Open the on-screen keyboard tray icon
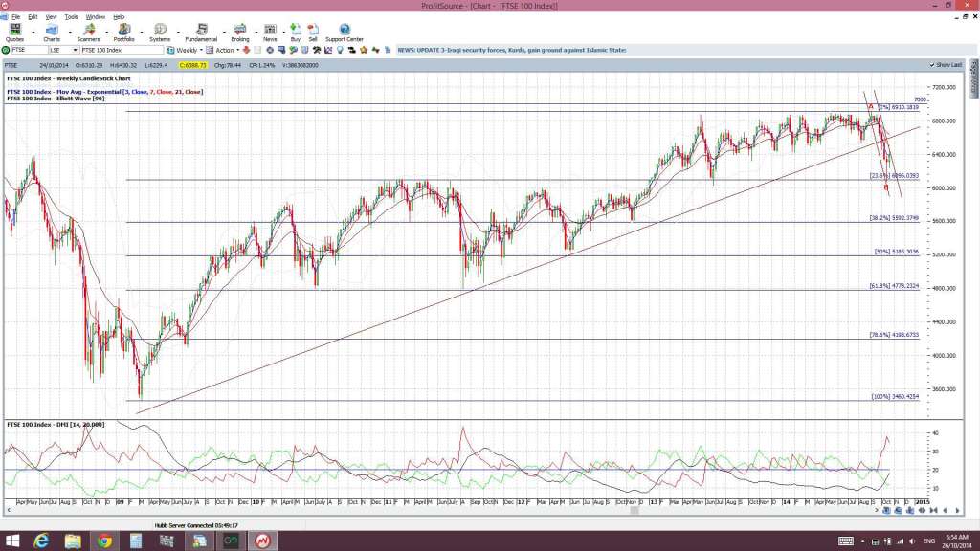Screen dimensions: 980x551 (846, 541)
